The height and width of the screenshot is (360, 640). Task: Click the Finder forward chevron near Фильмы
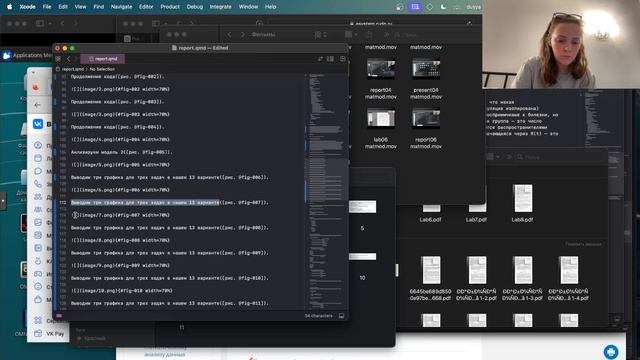(x=242, y=35)
